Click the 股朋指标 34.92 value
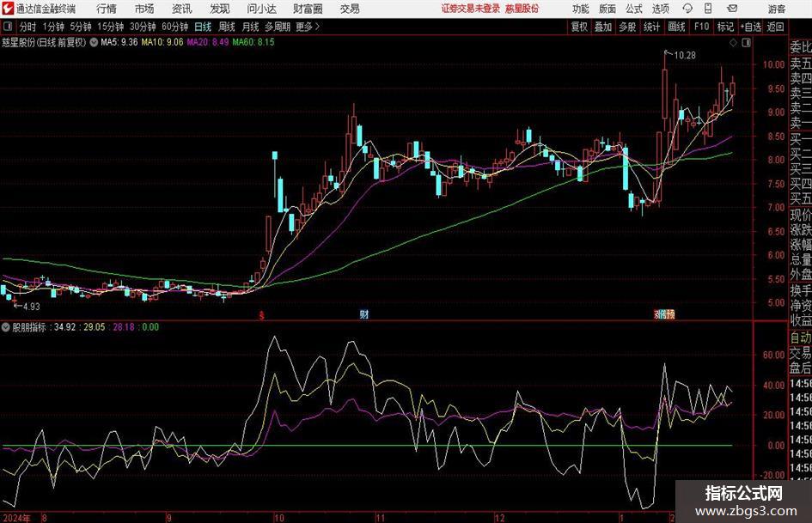 [65, 327]
